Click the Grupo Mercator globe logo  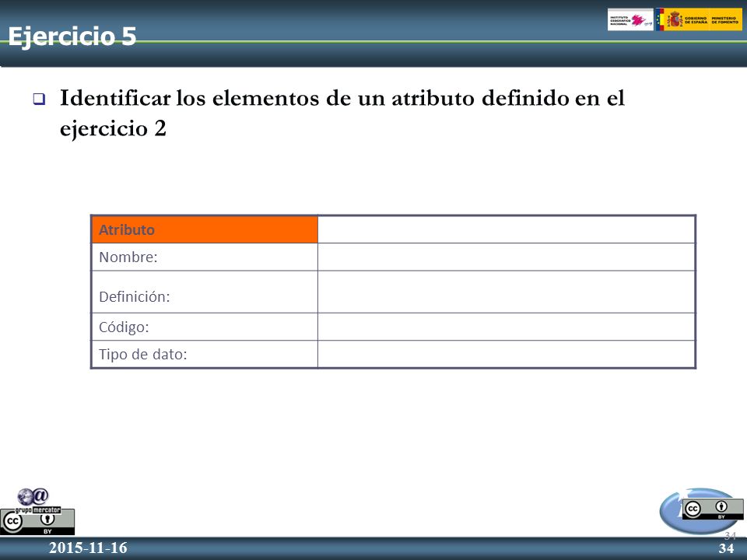click(x=37, y=500)
